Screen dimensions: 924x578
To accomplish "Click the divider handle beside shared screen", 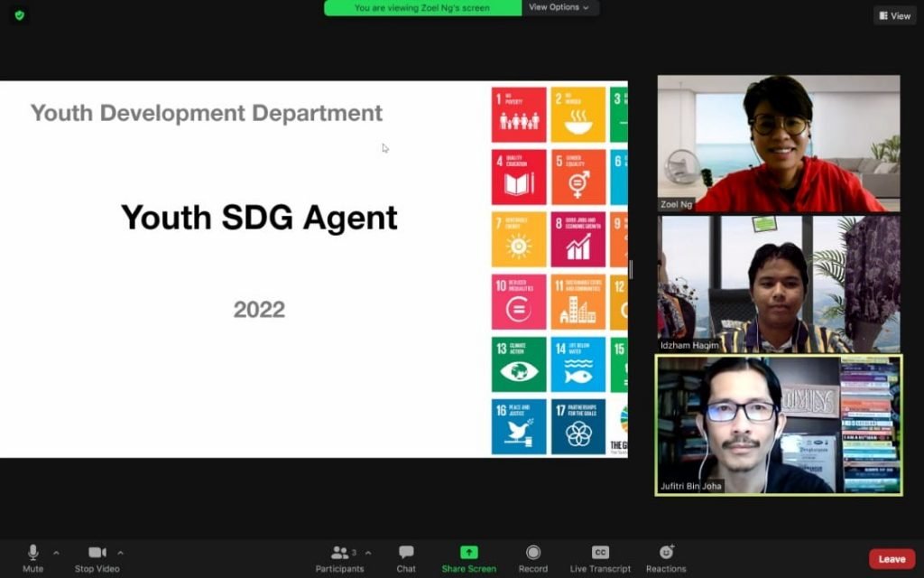I will (631, 269).
